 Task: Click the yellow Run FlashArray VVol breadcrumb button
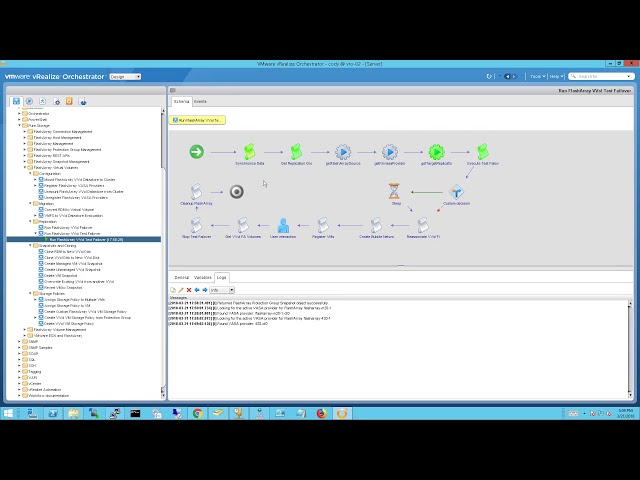(198, 120)
